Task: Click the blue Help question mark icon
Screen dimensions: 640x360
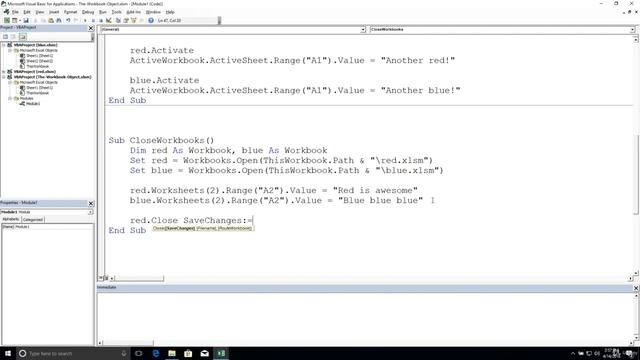Action: click(151, 20)
